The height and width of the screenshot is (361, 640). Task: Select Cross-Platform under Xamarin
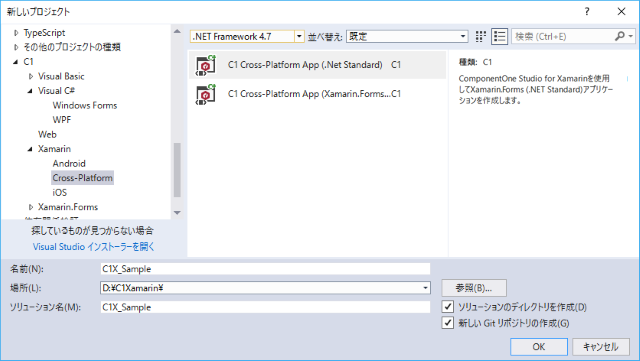click(x=82, y=178)
